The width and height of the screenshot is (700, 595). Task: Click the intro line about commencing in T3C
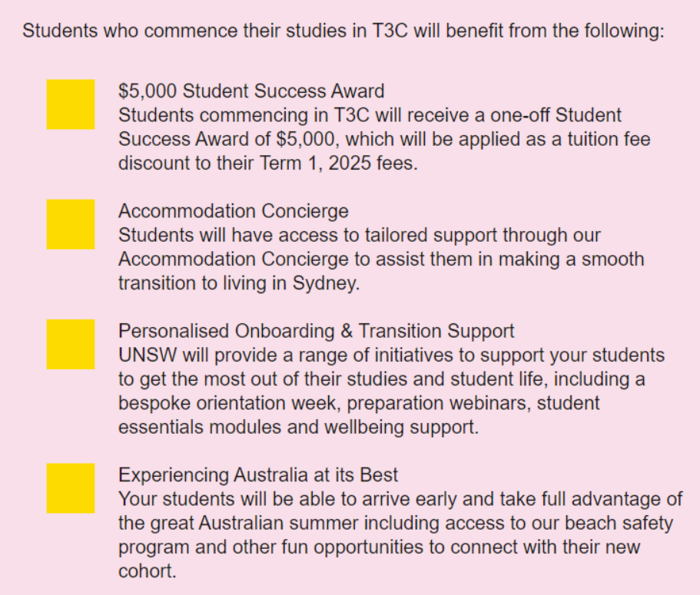343,32
